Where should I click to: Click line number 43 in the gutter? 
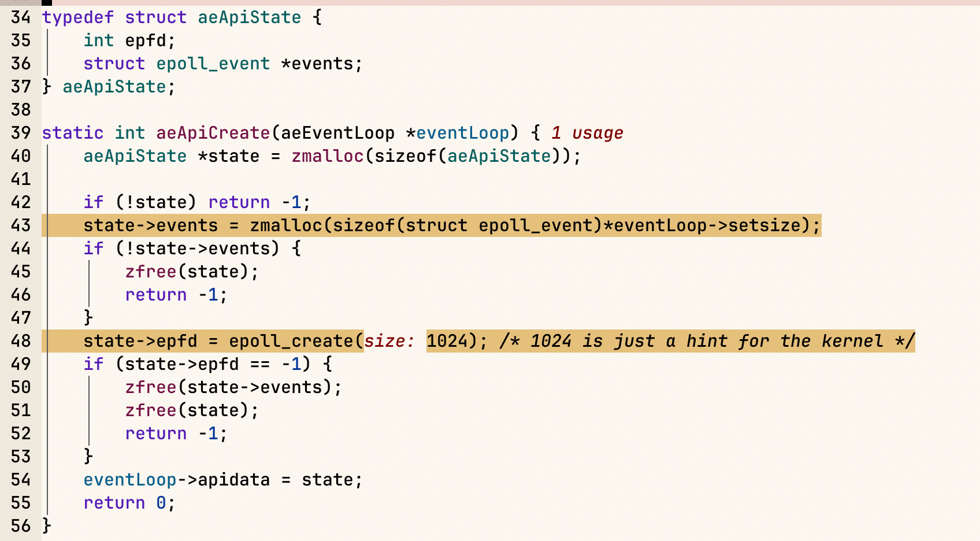21,225
